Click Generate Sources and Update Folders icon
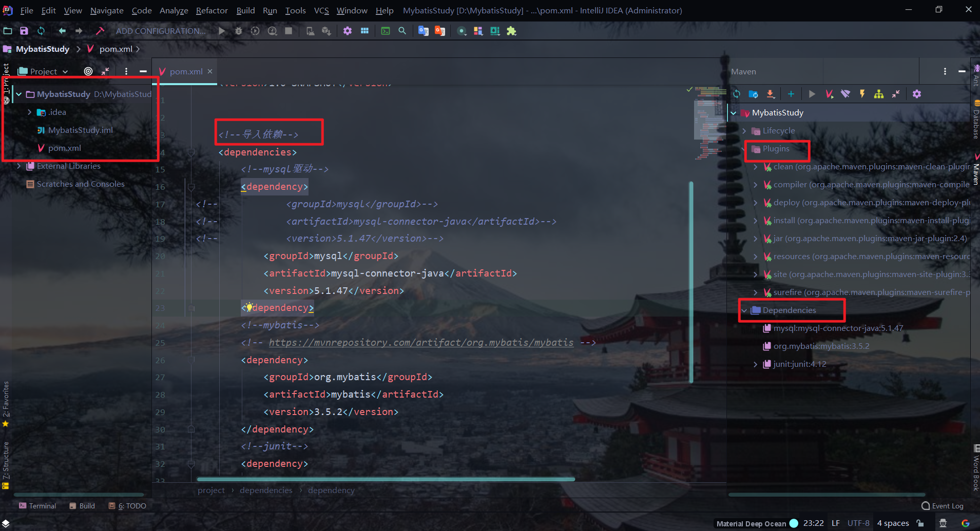 753,94
